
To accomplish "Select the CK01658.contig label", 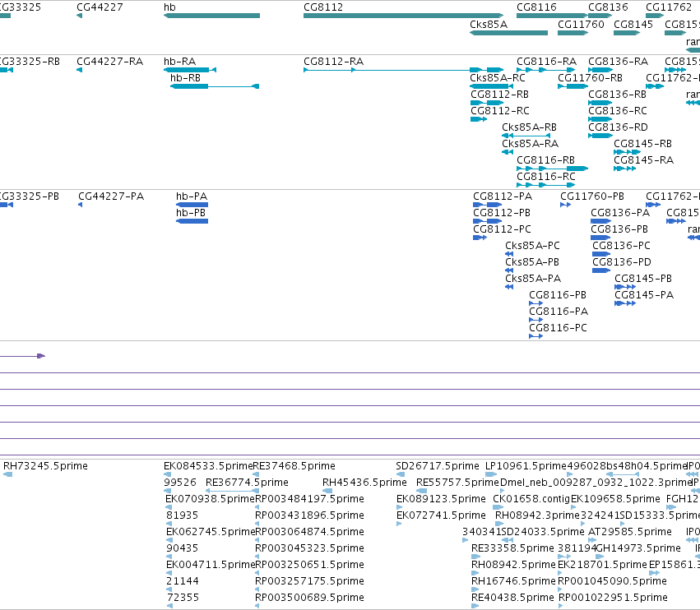I will pyautogui.click(x=531, y=499).
